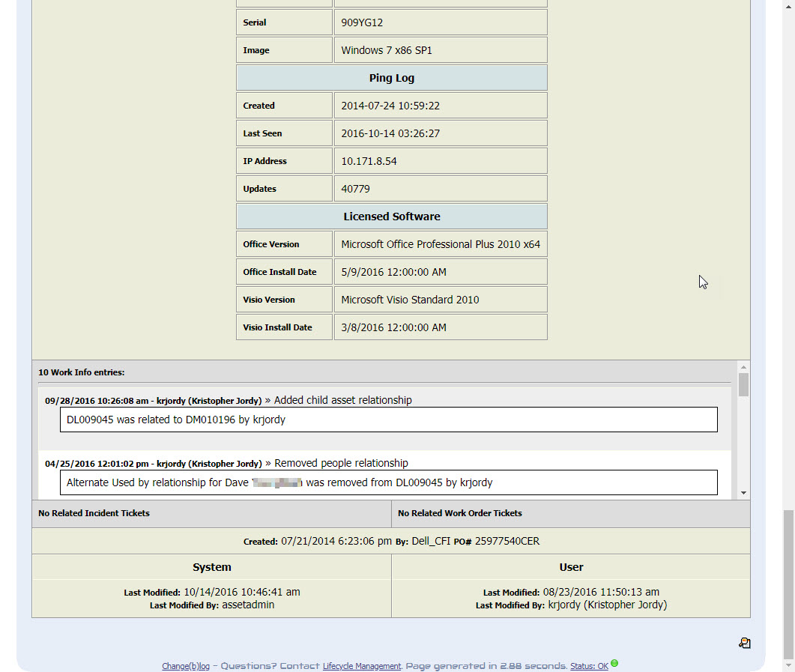The image size is (795, 672).
Task: Select the Updates count 40779
Action: point(355,189)
